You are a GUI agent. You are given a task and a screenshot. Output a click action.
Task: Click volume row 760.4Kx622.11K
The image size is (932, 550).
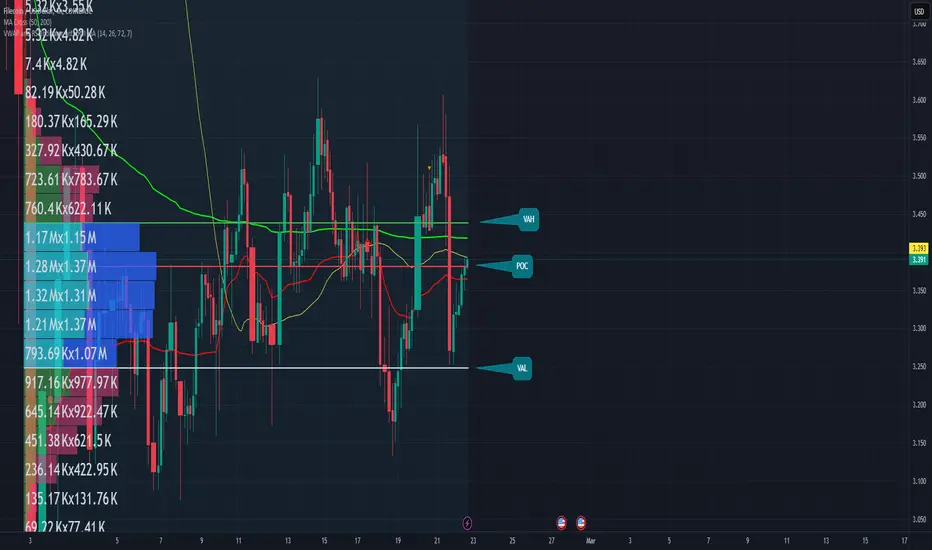point(68,209)
